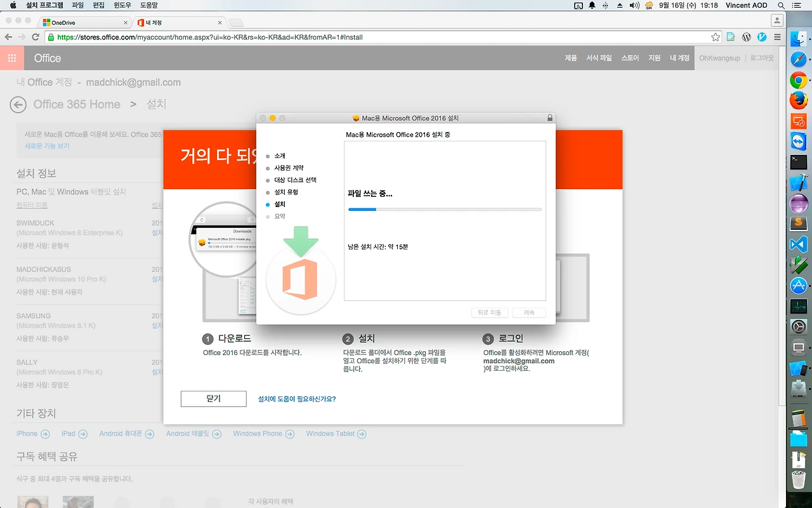
Task: Open 스토어 in Office navigation bar
Action: [630, 58]
